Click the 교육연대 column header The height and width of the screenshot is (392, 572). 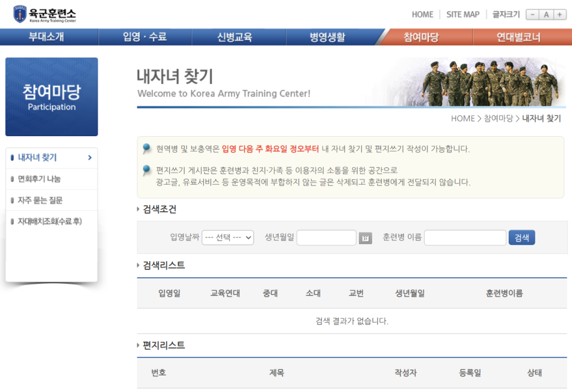pyautogui.click(x=225, y=293)
